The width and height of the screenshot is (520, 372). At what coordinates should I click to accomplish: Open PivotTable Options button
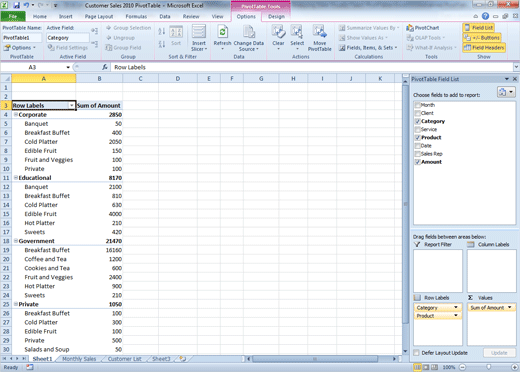pos(19,48)
